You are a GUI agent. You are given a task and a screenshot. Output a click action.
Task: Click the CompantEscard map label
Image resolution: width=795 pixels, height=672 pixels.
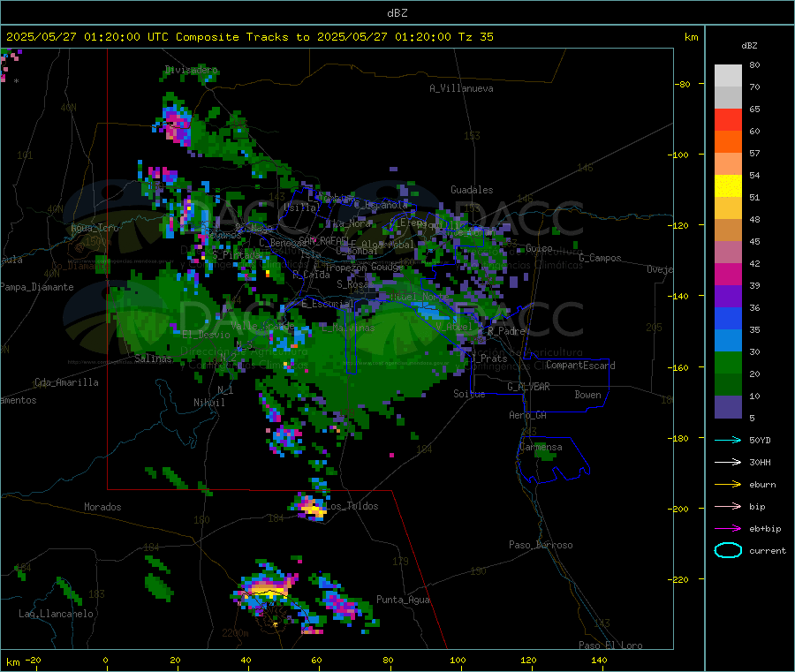click(x=580, y=366)
